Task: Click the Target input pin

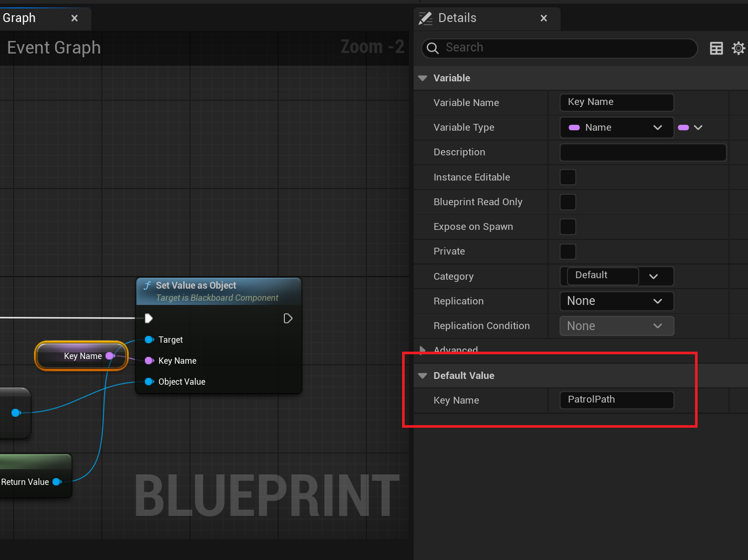Action: coord(149,340)
